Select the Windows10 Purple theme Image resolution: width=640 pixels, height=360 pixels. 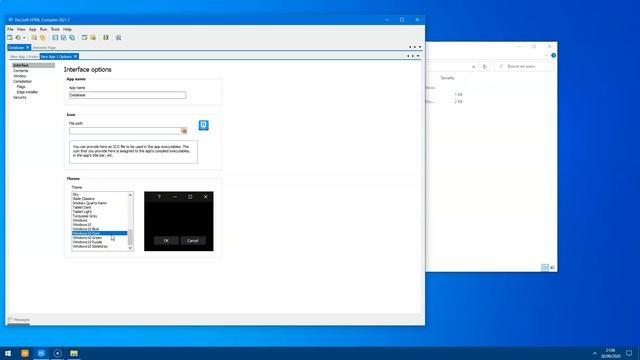point(87,242)
